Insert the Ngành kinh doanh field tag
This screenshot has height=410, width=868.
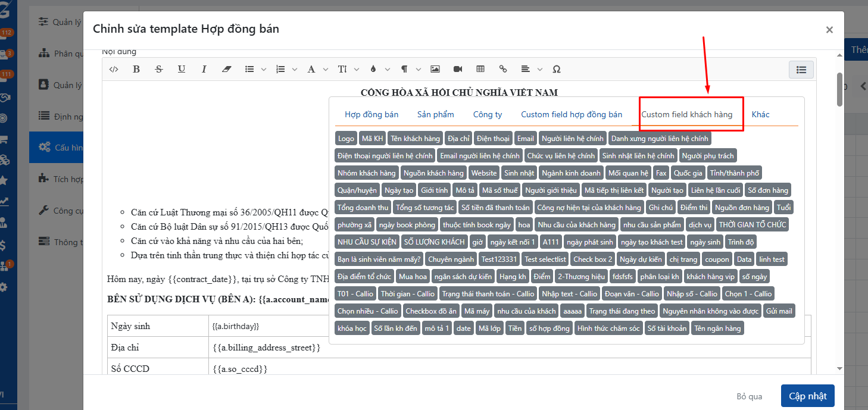571,173
